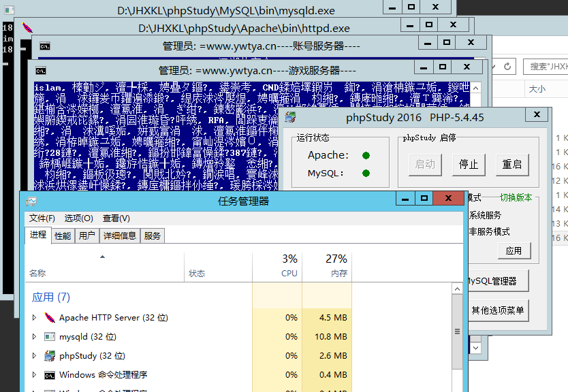Expand the mysqld (32 位) process row
The height and width of the screenshot is (392, 568).
click(x=35, y=337)
